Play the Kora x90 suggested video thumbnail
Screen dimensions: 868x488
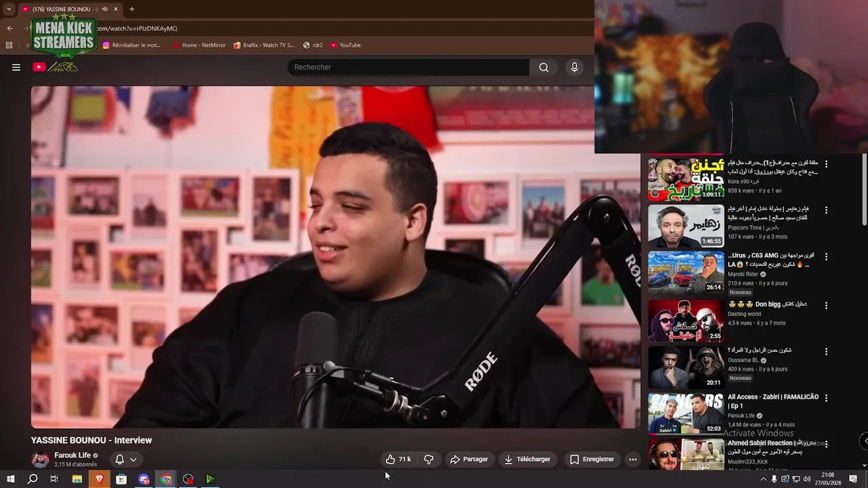coord(686,180)
